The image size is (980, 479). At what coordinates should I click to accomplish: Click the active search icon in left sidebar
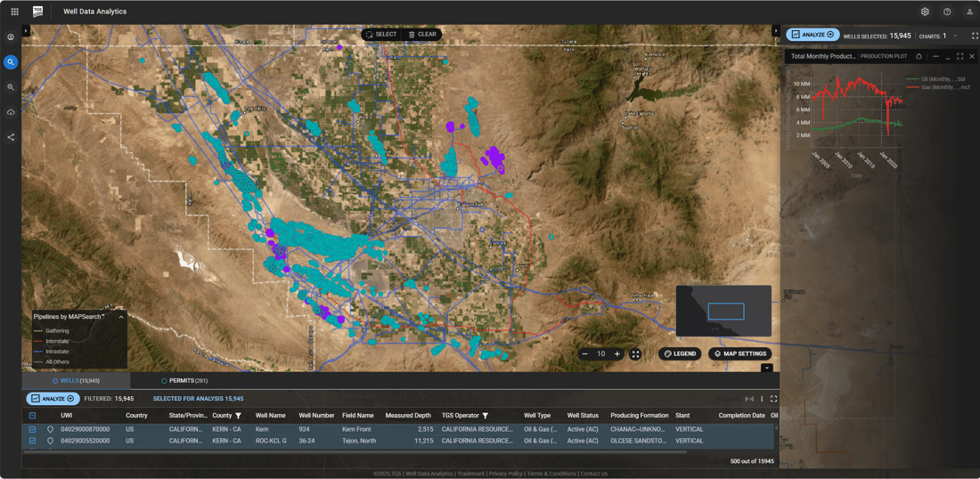point(11,62)
